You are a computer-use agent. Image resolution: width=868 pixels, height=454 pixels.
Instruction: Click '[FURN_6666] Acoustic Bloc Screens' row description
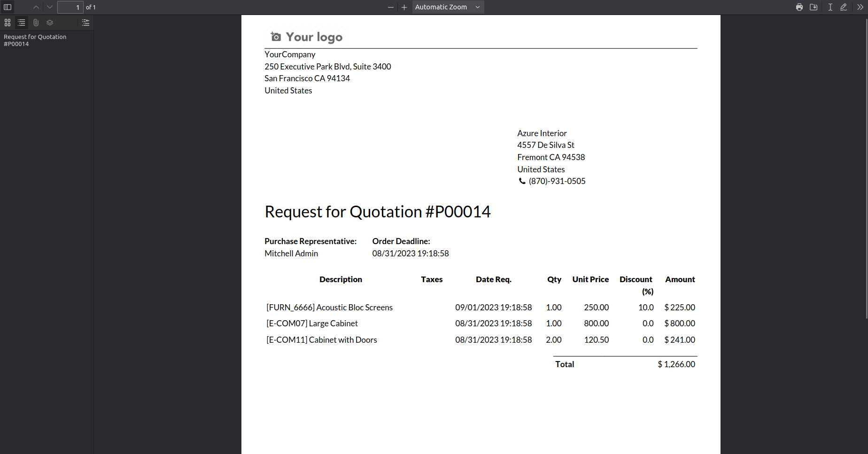click(x=329, y=308)
